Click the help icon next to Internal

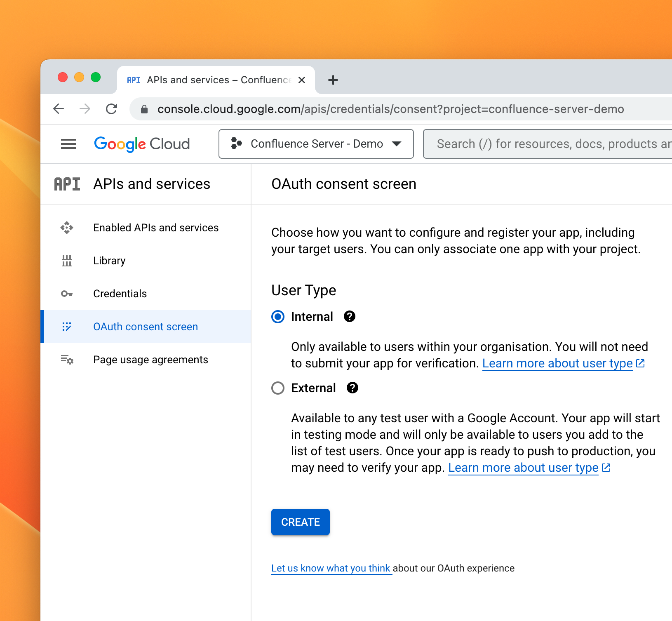(x=350, y=317)
